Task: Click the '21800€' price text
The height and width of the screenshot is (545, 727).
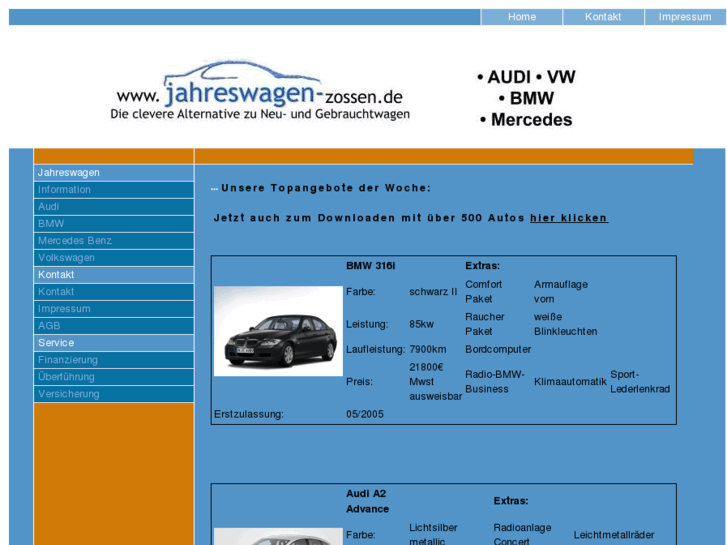Action: click(426, 367)
